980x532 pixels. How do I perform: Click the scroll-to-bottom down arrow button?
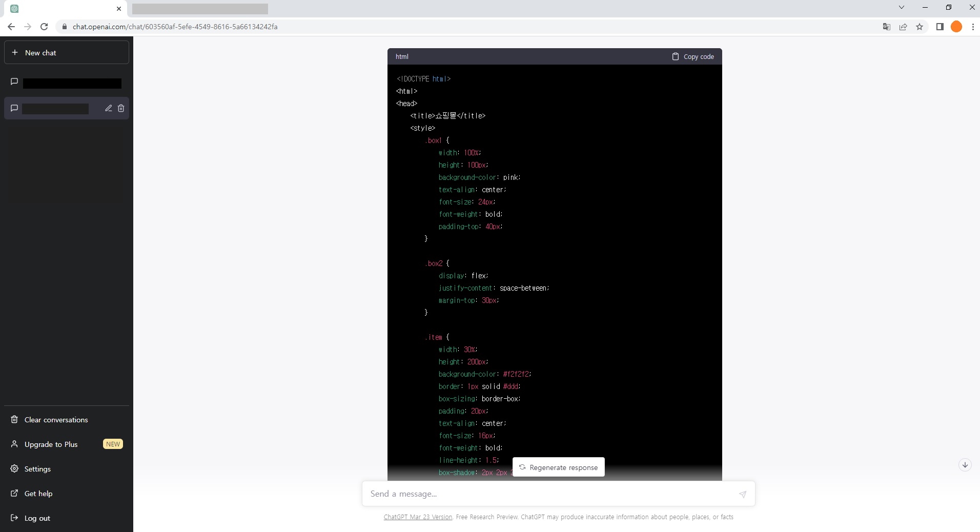pyautogui.click(x=965, y=465)
